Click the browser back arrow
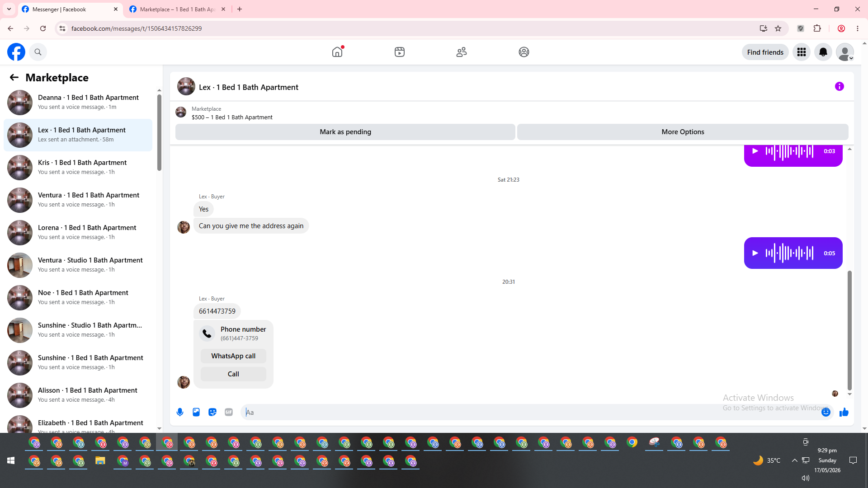This screenshot has width=868, height=488. (x=10, y=28)
